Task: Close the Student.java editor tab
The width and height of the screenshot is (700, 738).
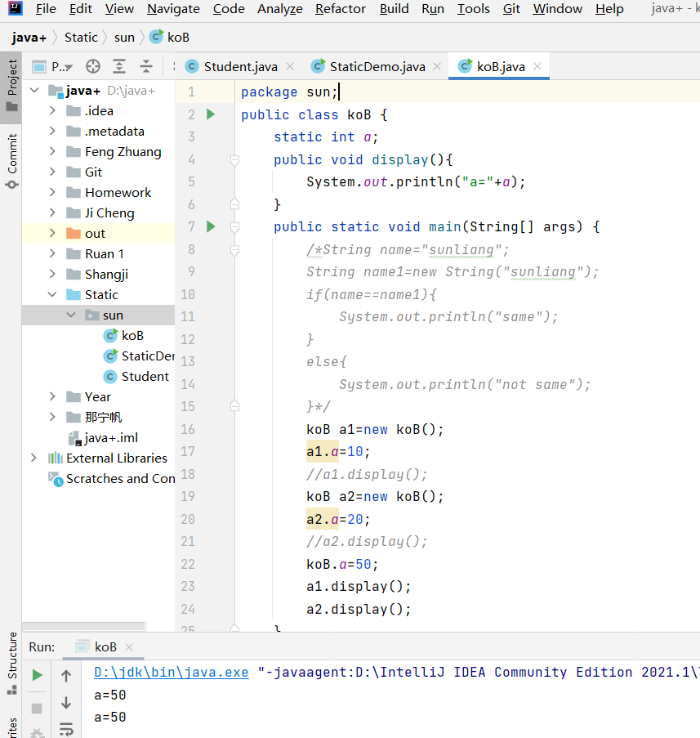Action: [x=289, y=67]
